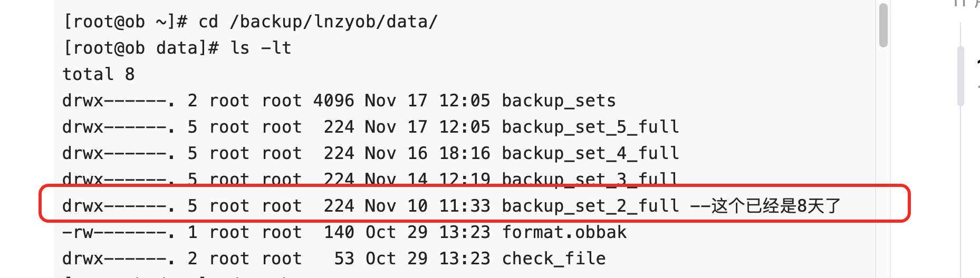Screen dimensions: 980x278
Task: Click the format.obbak file name
Action: (564, 232)
